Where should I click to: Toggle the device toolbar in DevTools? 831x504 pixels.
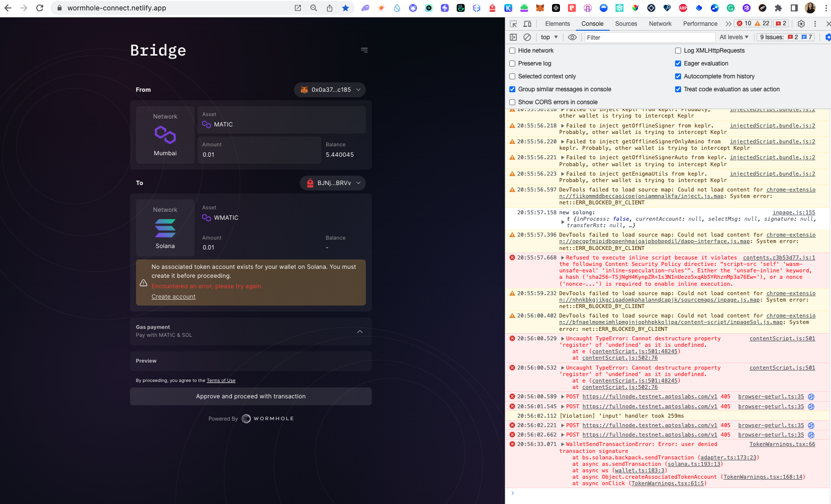tap(527, 23)
